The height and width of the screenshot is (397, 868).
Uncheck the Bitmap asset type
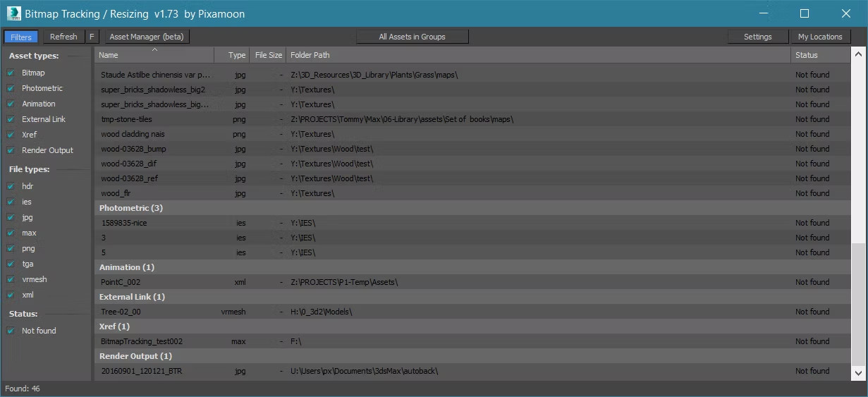(x=11, y=73)
